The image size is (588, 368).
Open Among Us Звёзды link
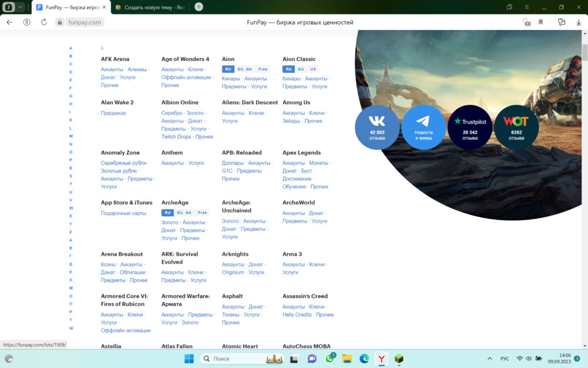click(291, 121)
